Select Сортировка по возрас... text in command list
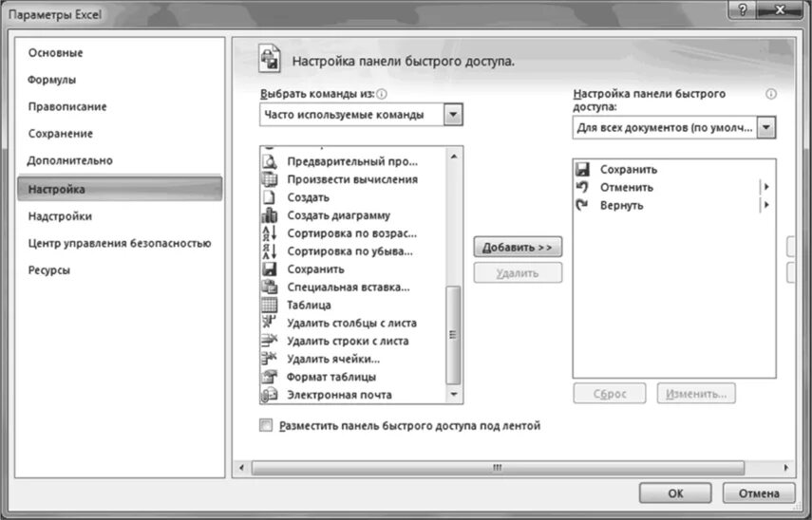 tap(351, 233)
